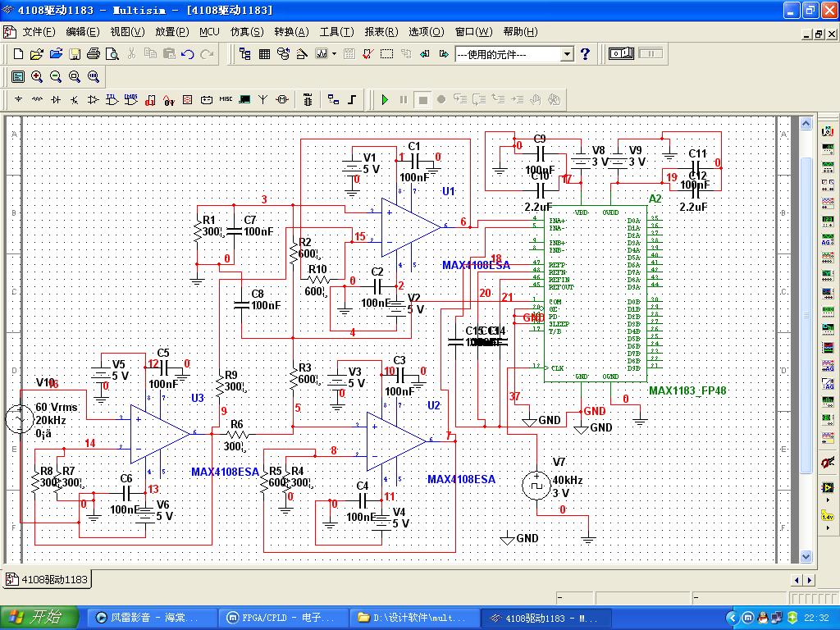Place an MCU module component
The height and width of the screenshot is (630, 840).
[x=308, y=99]
